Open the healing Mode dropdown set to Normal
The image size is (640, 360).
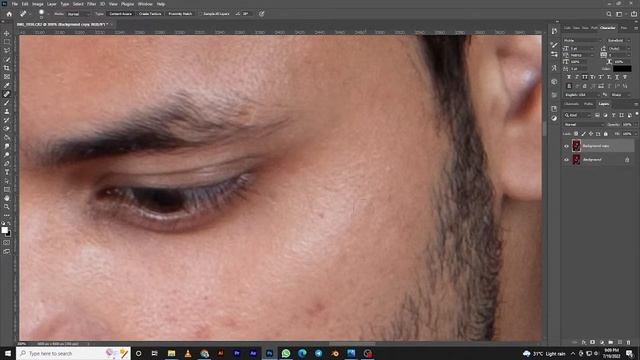[x=79, y=14]
